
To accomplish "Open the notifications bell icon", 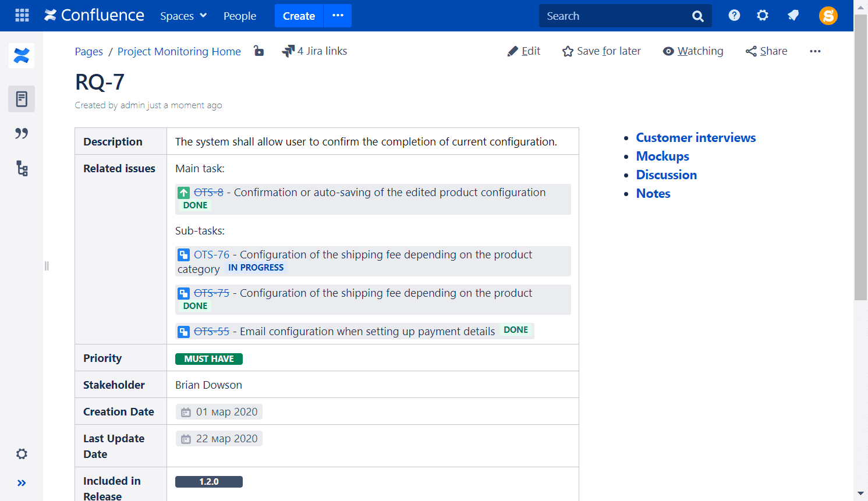I will [793, 16].
